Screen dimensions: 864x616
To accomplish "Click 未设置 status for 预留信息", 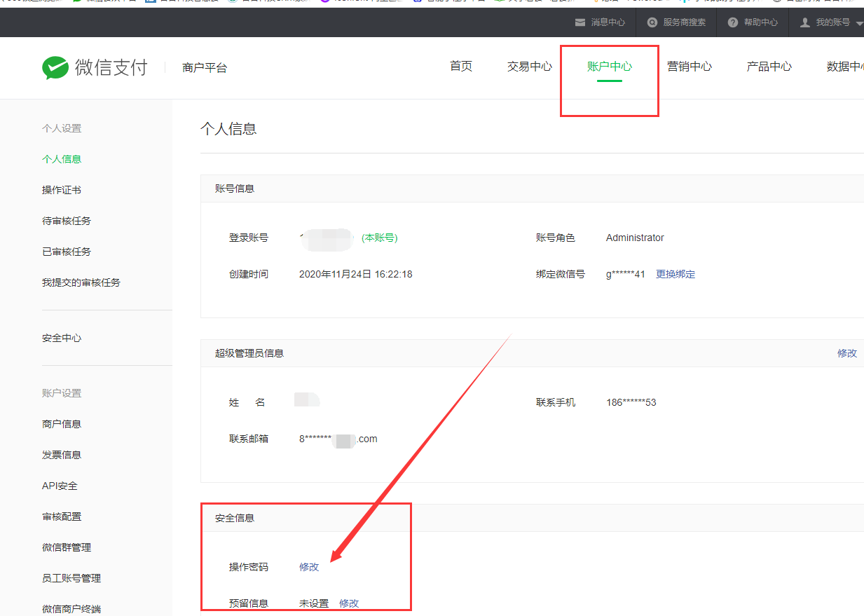I will [x=314, y=603].
